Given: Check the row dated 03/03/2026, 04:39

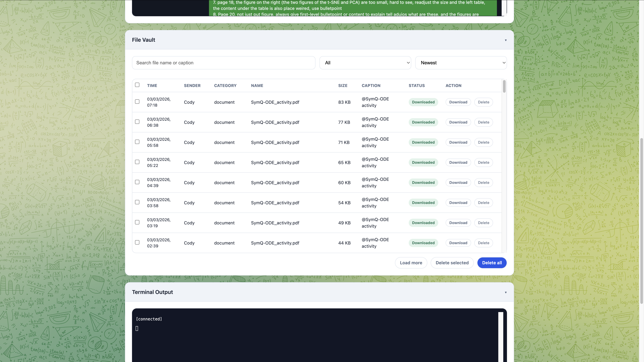Looking at the screenshot, I should click(137, 182).
